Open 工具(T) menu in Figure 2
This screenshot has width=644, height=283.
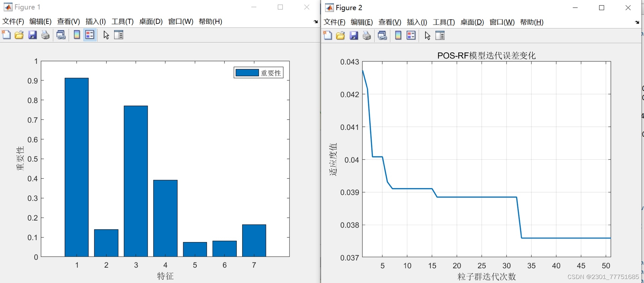click(x=444, y=22)
